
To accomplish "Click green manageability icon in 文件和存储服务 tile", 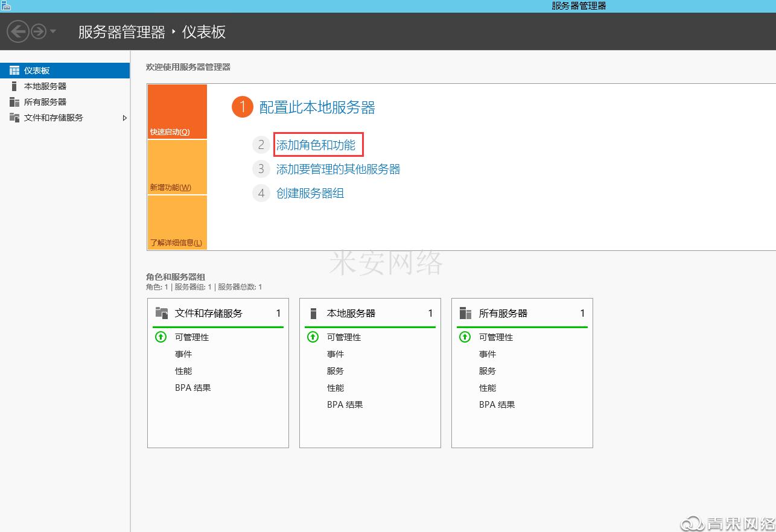I will point(161,337).
